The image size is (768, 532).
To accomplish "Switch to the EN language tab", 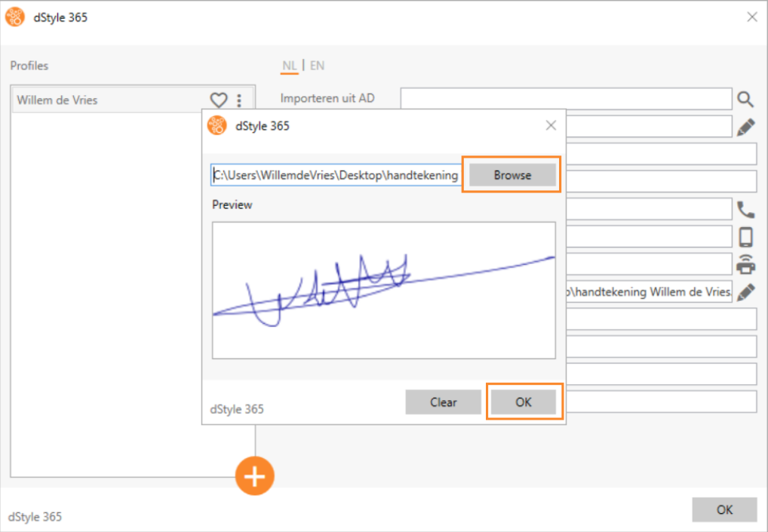I will [317, 66].
